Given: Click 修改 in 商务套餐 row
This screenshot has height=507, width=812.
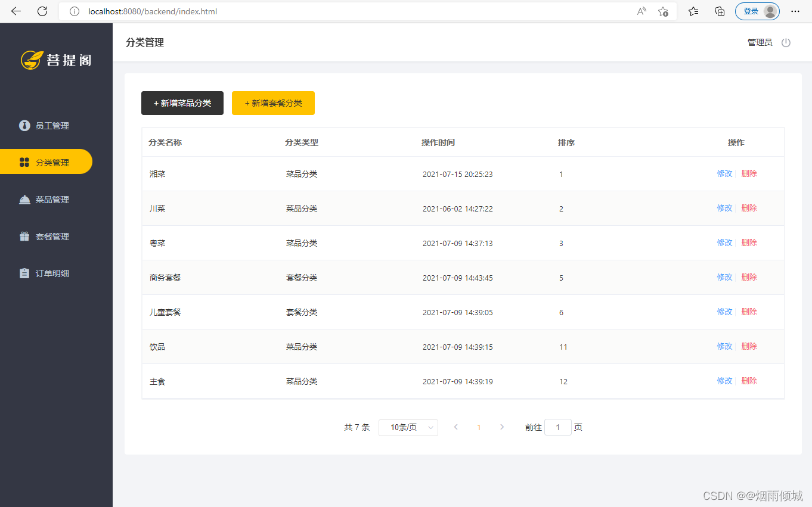Looking at the screenshot, I should pyautogui.click(x=724, y=277).
